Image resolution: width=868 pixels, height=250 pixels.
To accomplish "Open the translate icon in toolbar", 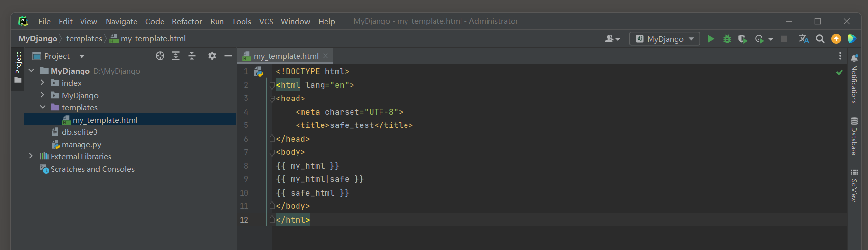I will pyautogui.click(x=804, y=39).
